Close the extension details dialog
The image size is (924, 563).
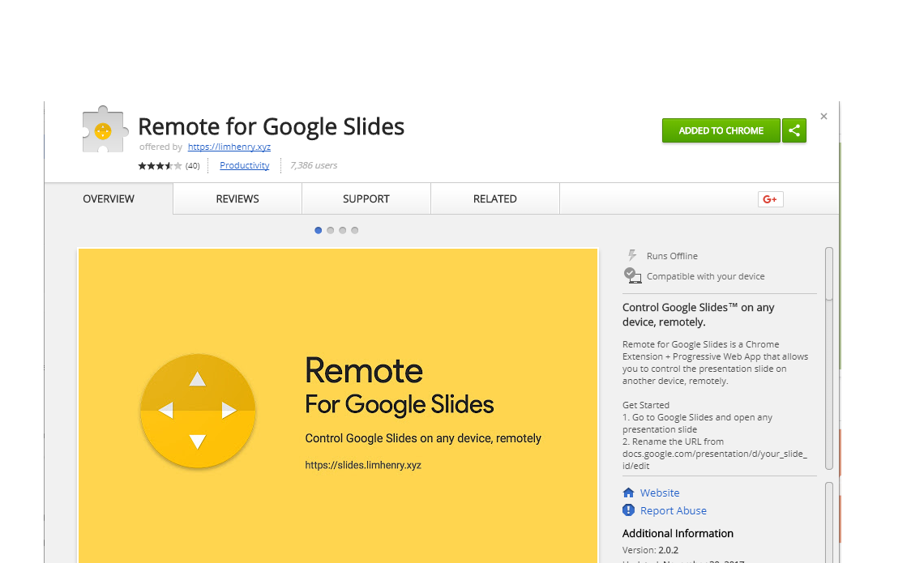[x=823, y=117]
